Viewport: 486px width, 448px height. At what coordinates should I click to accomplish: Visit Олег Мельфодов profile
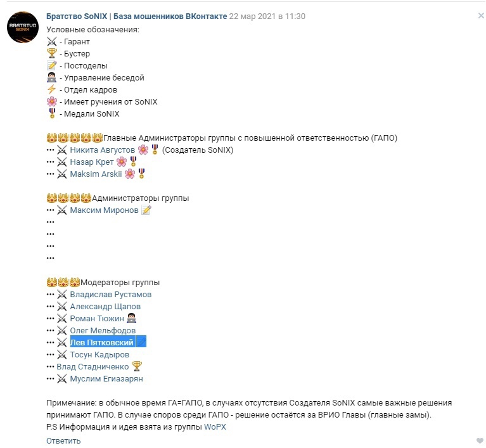[x=103, y=330]
